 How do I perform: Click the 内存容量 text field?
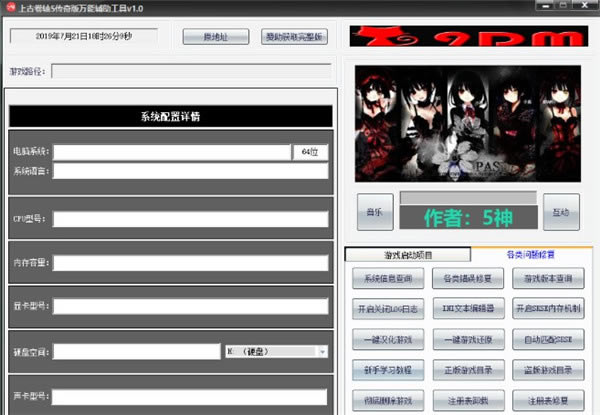point(191,263)
